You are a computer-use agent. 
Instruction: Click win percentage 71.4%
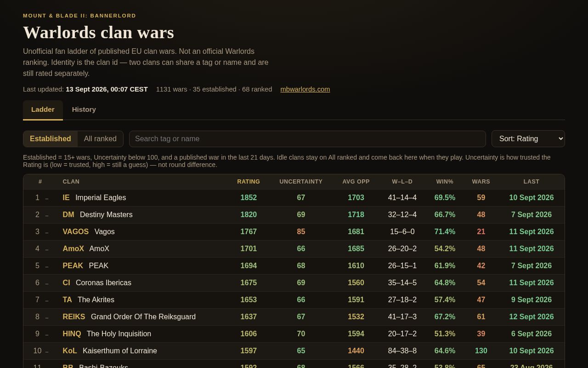[x=445, y=232]
